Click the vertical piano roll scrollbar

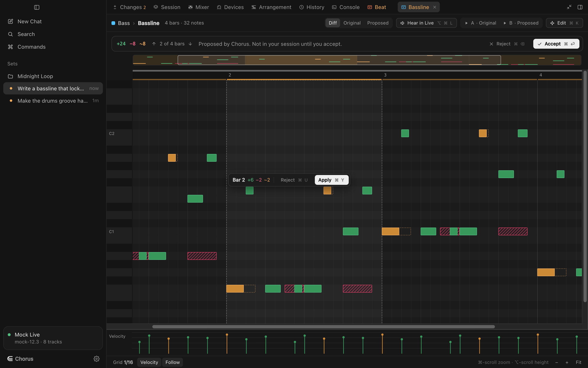coord(585,186)
